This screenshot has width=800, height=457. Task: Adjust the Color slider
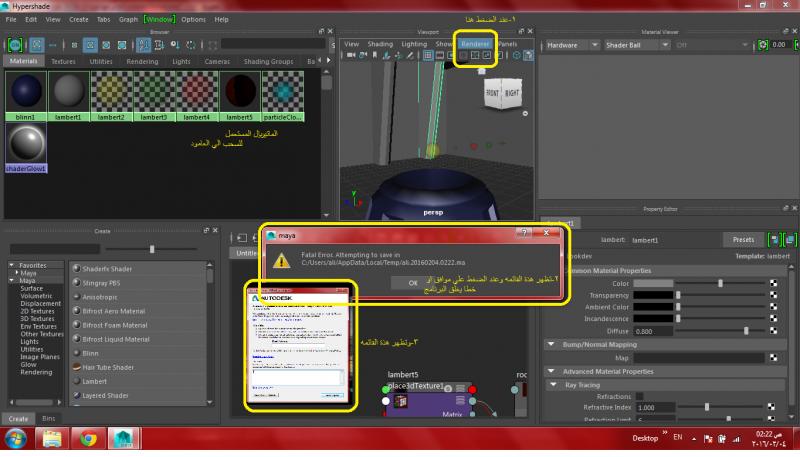721,283
